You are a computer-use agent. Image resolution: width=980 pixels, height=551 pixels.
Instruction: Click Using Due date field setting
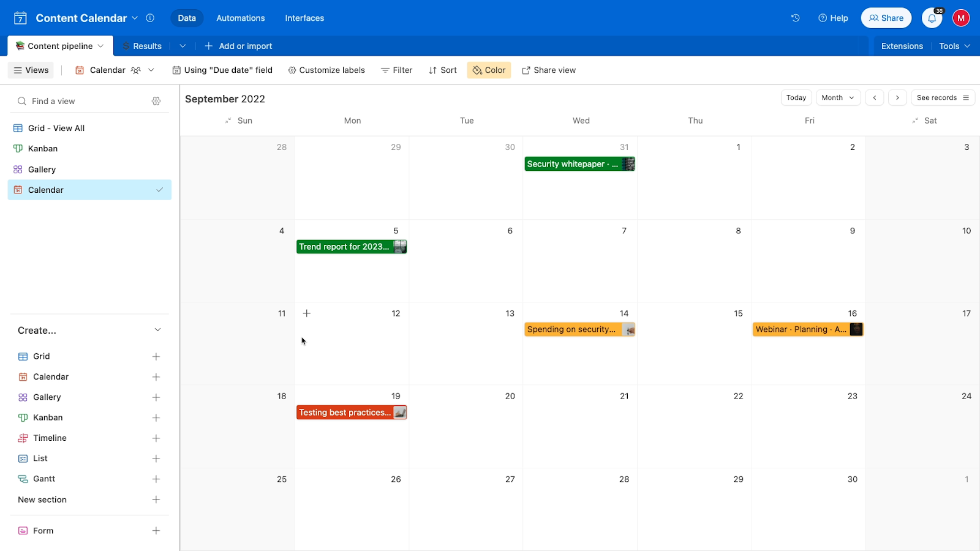click(x=222, y=70)
